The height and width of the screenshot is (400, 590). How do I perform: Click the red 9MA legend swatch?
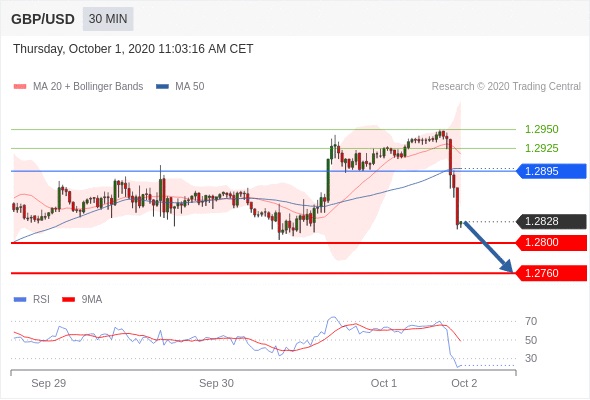68,300
